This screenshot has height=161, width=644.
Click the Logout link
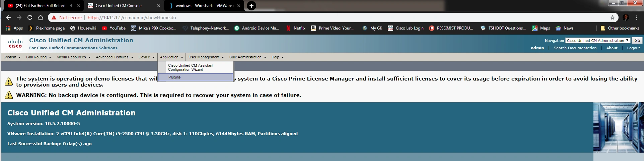pos(633,48)
